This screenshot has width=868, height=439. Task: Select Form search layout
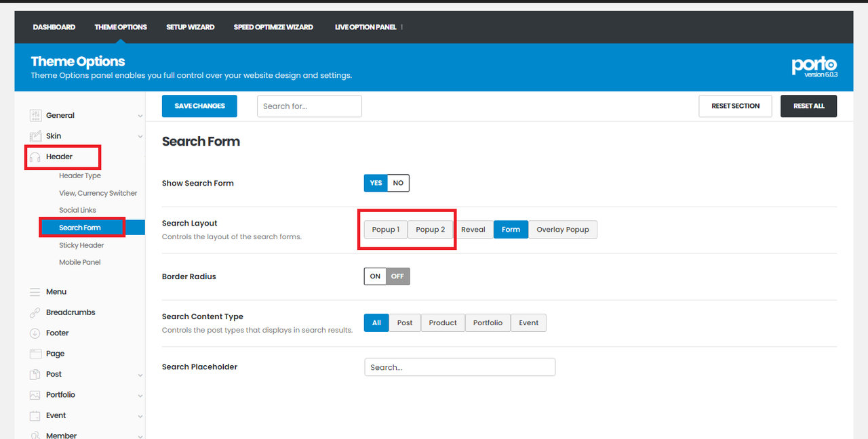511,230
